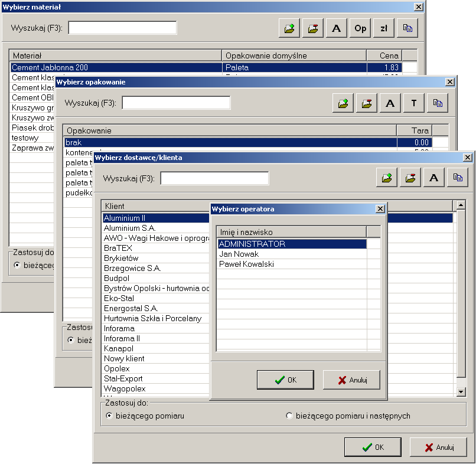Click Opakowanie column header
The height and width of the screenshot is (464, 476).
230,130
